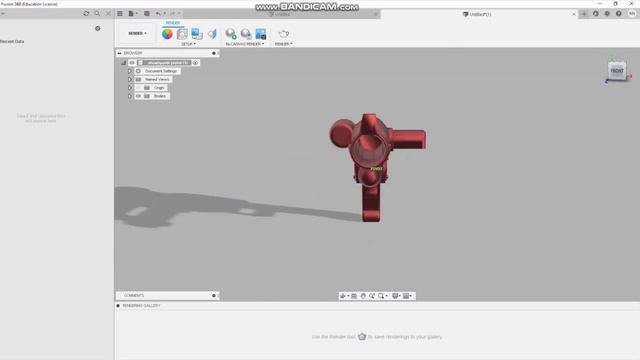Click the FRONT face of ViewCube
The width and height of the screenshot is (640, 360).
pos(617,71)
